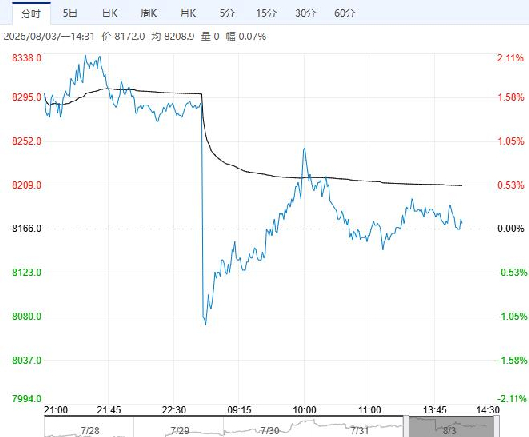Select the 7/29 section in the navigator
Screen dimensions: 529x437
179,427
